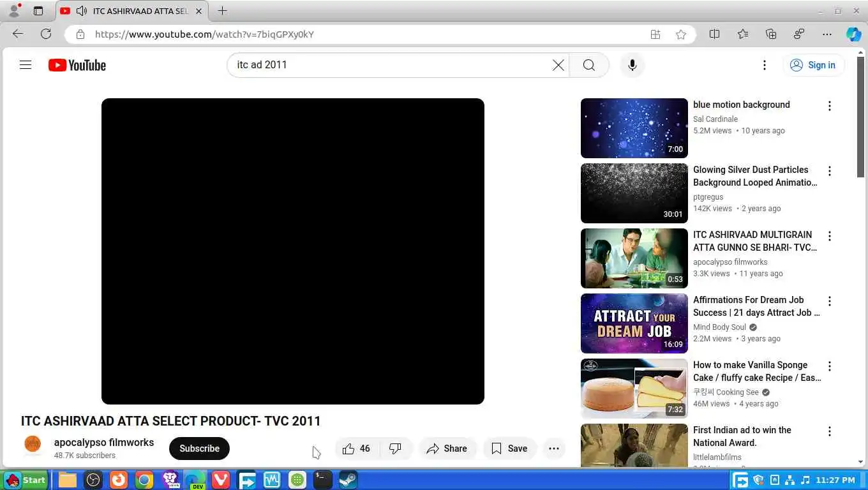The width and height of the screenshot is (868, 490).
Task: Save the video to a playlist
Action: point(509,449)
